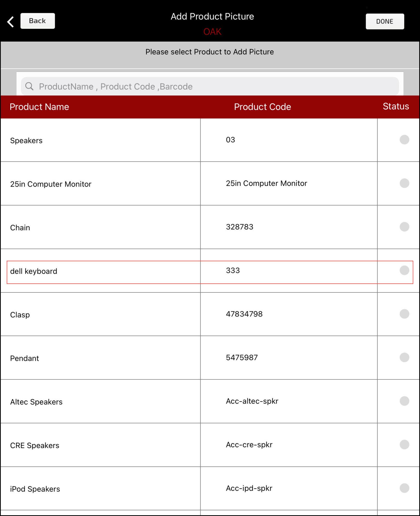Click product code Acc-altec-spkr
Screen dimensions: 420x516
click(x=252, y=401)
